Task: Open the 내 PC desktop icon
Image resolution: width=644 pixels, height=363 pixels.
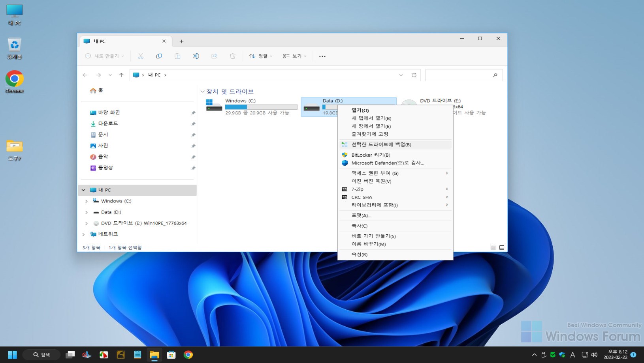Action: pos(14,15)
